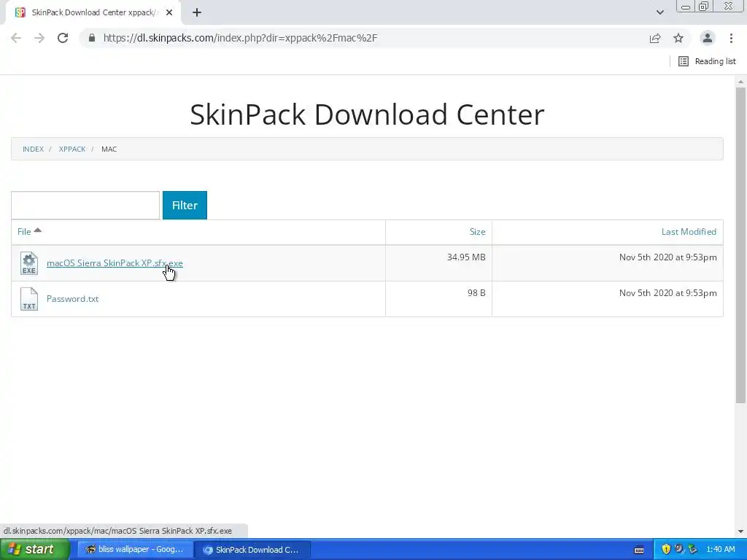Screen dimensions: 747x560
Task: Open the Windows XP Start menu
Action: tap(35, 550)
